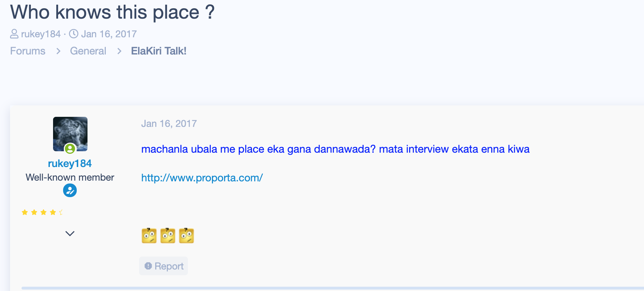Click the post text 'machanla ubala me place'
The image size is (644, 291).
point(203,149)
